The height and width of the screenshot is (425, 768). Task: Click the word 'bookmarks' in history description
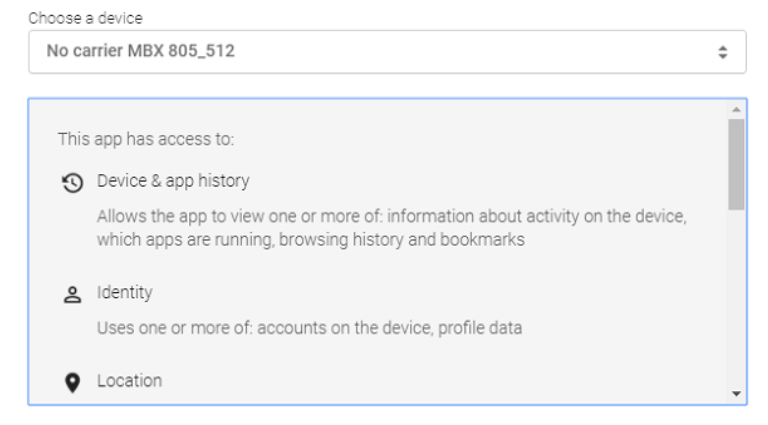(489, 240)
